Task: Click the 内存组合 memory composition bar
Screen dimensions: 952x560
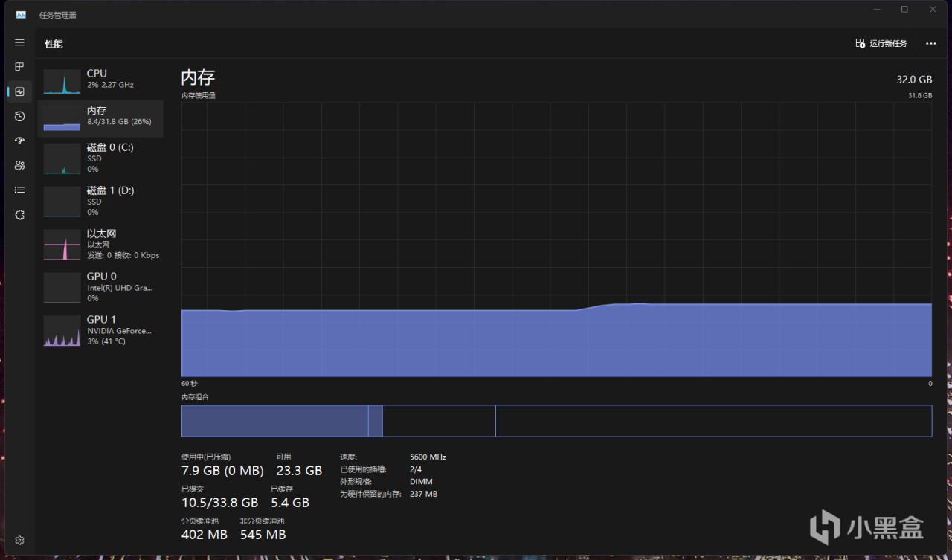Action: click(x=556, y=421)
